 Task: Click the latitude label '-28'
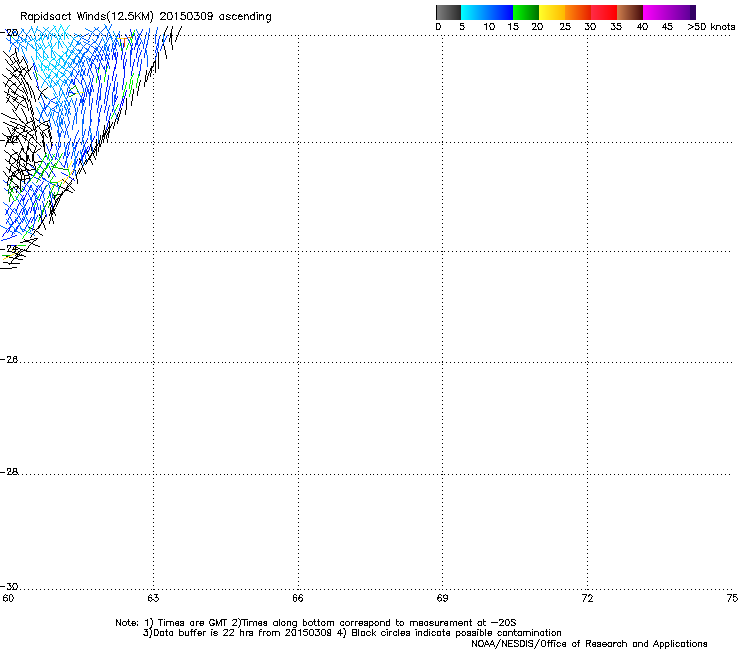[x=9, y=472]
